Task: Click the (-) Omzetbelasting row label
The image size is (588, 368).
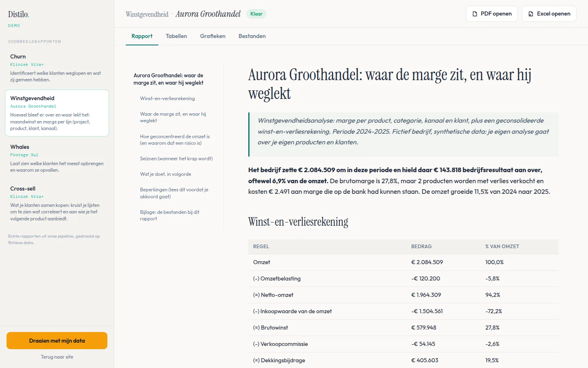Action: click(x=277, y=278)
